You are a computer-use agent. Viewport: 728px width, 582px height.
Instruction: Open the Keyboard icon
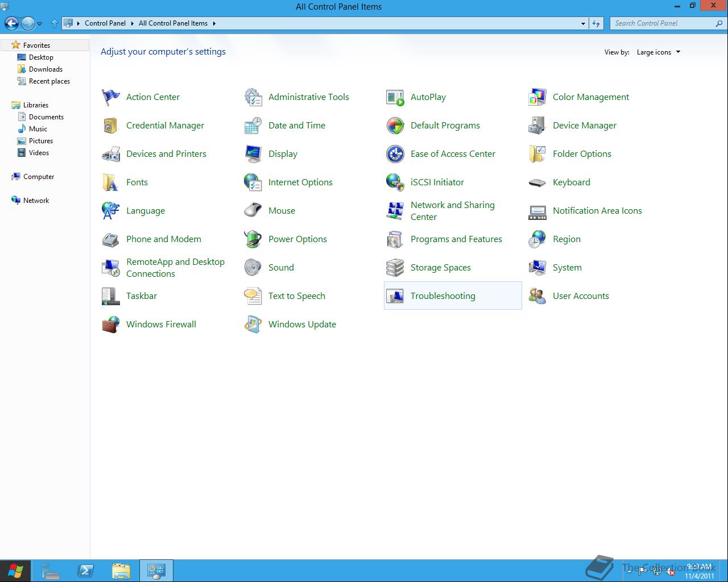tap(537, 182)
